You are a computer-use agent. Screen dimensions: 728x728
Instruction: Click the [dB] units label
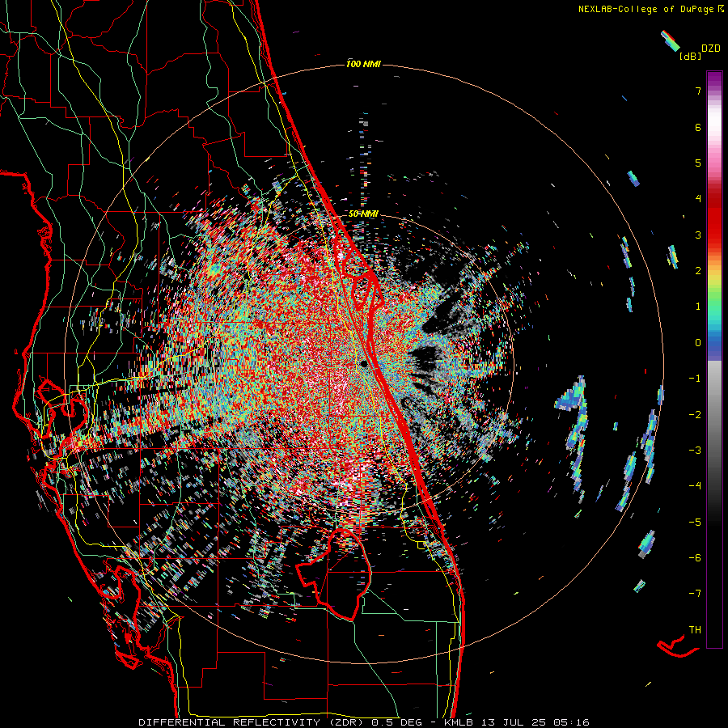tap(690, 57)
